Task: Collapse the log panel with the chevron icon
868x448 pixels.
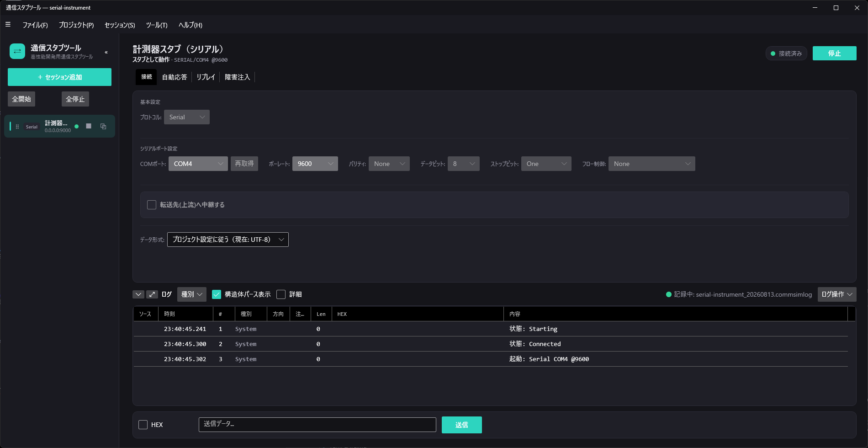Action: (x=138, y=294)
